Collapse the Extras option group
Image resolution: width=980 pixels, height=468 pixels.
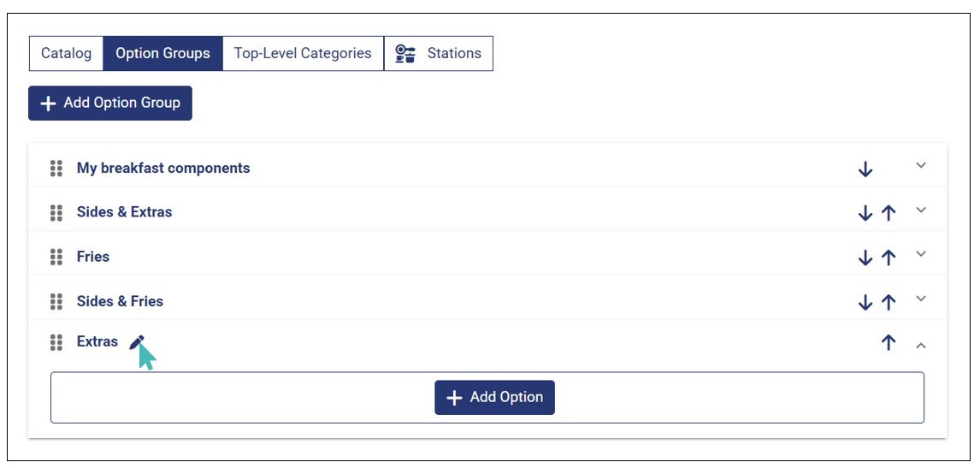coord(921,346)
